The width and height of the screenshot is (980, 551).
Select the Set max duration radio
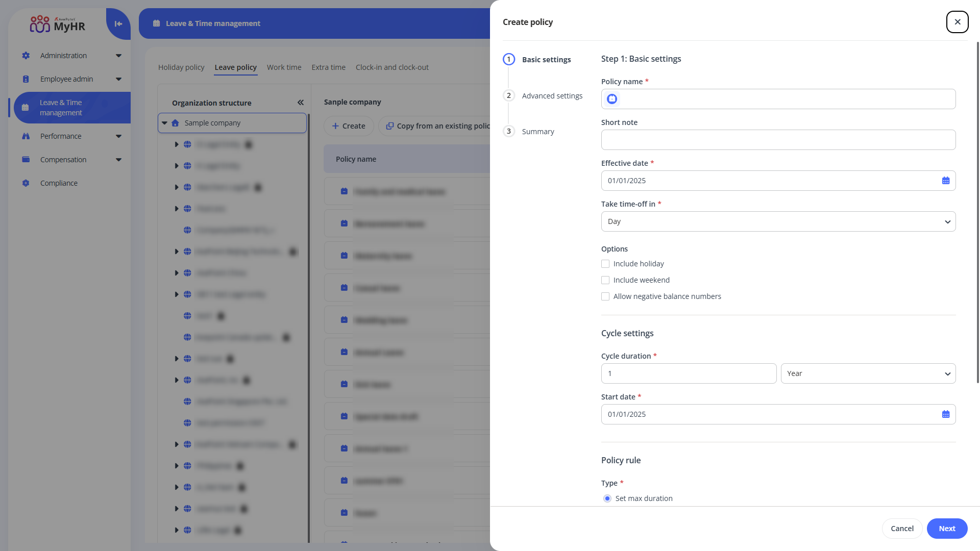tap(607, 498)
